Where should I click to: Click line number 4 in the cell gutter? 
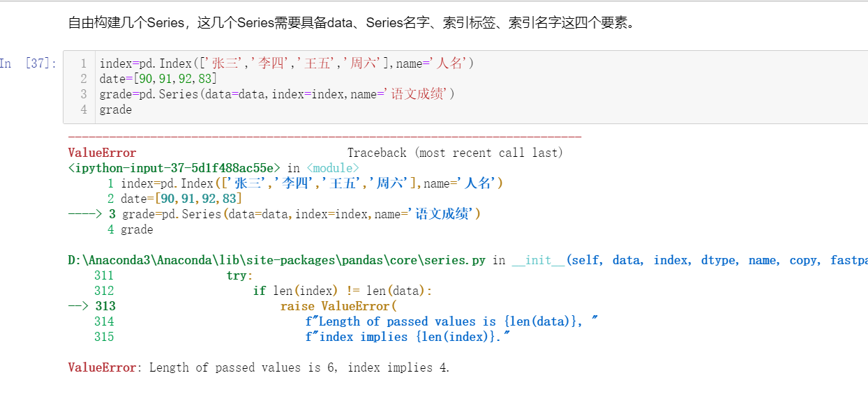84,109
